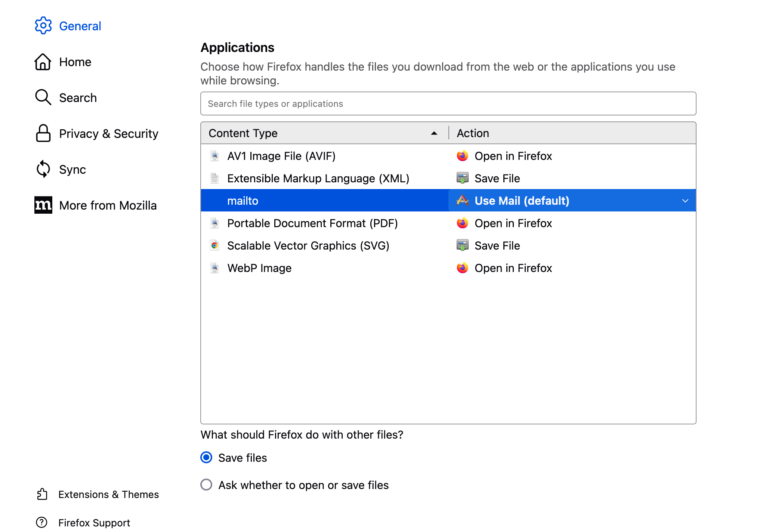Select the Portable Document Format (PDF) row
The image size is (778, 532).
pos(448,223)
